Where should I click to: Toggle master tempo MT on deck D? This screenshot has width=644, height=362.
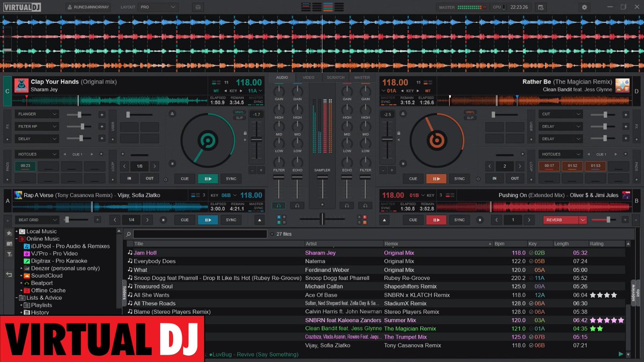click(x=428, y=91)
